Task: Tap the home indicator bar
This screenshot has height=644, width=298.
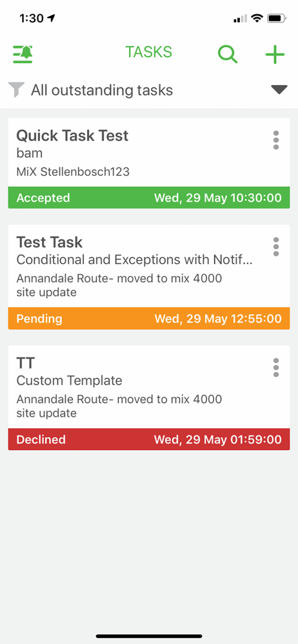Action: pyautogui.click(x=149, y=636)
